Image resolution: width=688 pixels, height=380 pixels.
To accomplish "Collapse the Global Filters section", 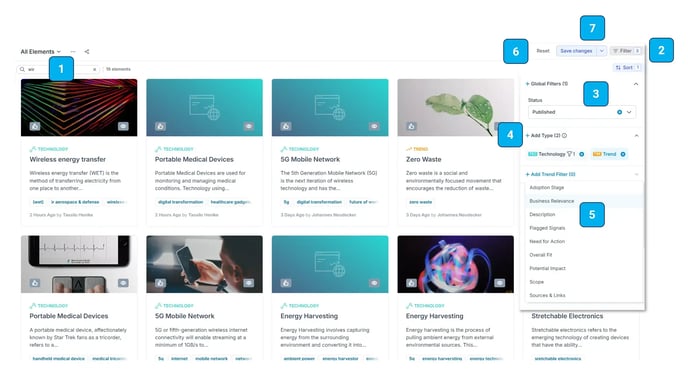I will pyautogui.click(x=636, y=84).
